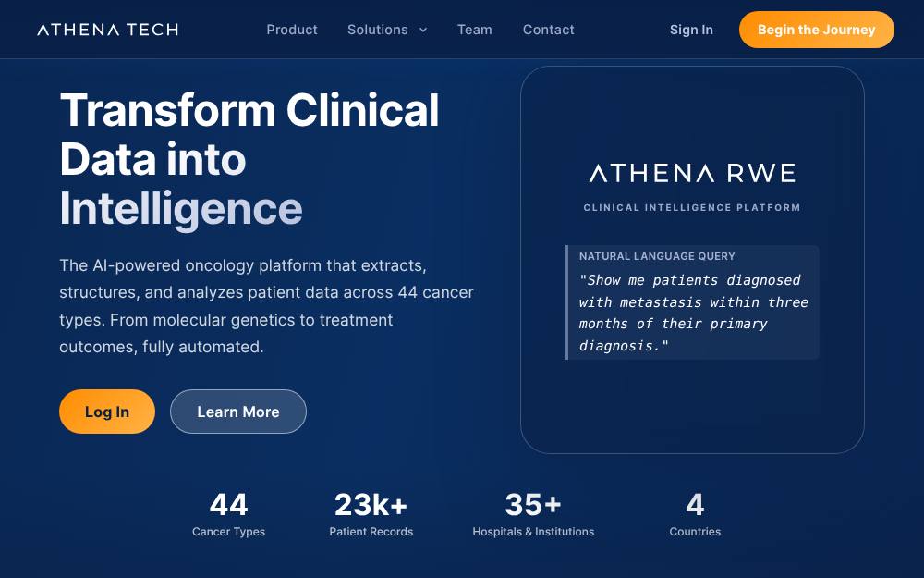Image resolution: width=924 pixels, height=578 pixels.
Task: Click the Transform Clinical Data into Intelligence headline
Action: pyautogui.click(x=249, y=159)
